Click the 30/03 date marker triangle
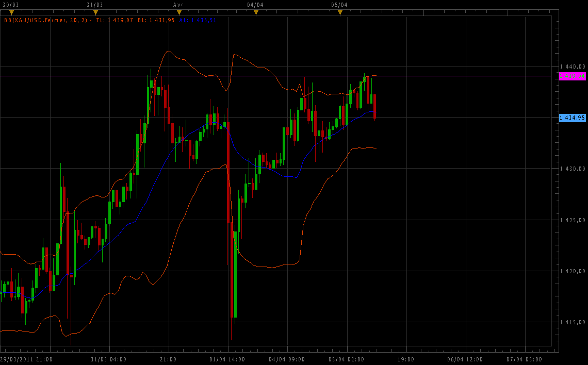588x365 pixels. [x=11, y=12]
